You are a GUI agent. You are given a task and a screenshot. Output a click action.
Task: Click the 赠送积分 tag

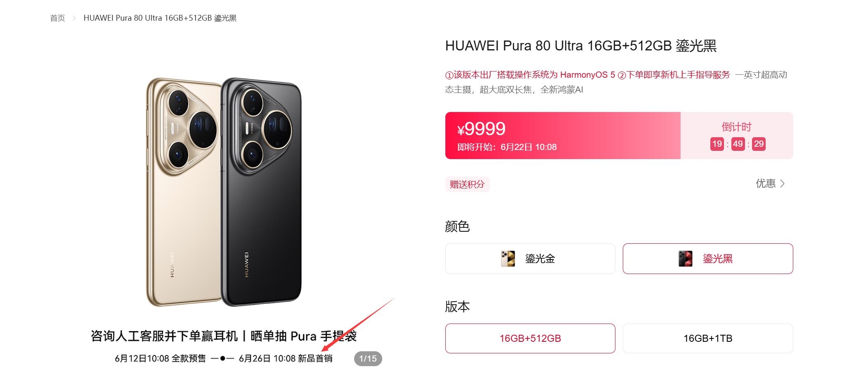(x=467, y=184)
